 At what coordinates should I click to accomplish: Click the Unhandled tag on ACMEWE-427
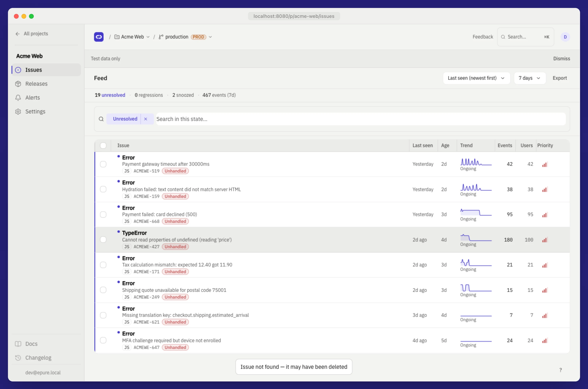[x=175, y=246]
